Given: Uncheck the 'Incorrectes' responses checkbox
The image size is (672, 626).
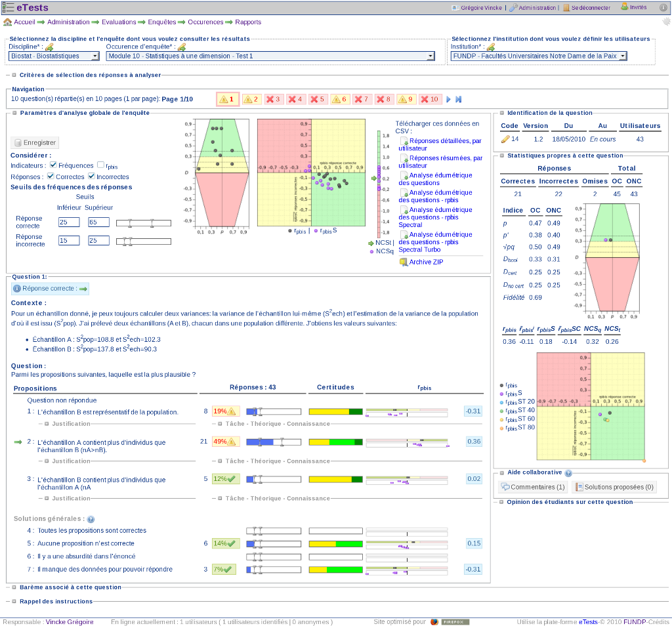Looking at the screenshot, I should pos(91,177).
